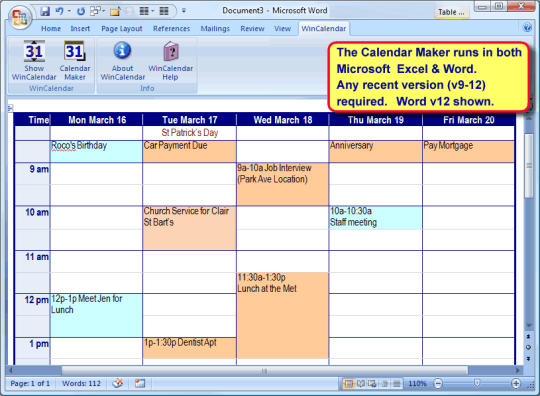Select the WinCalendar ribbon tab
This screenshot has height=396, width=540.
pos(324,29)
